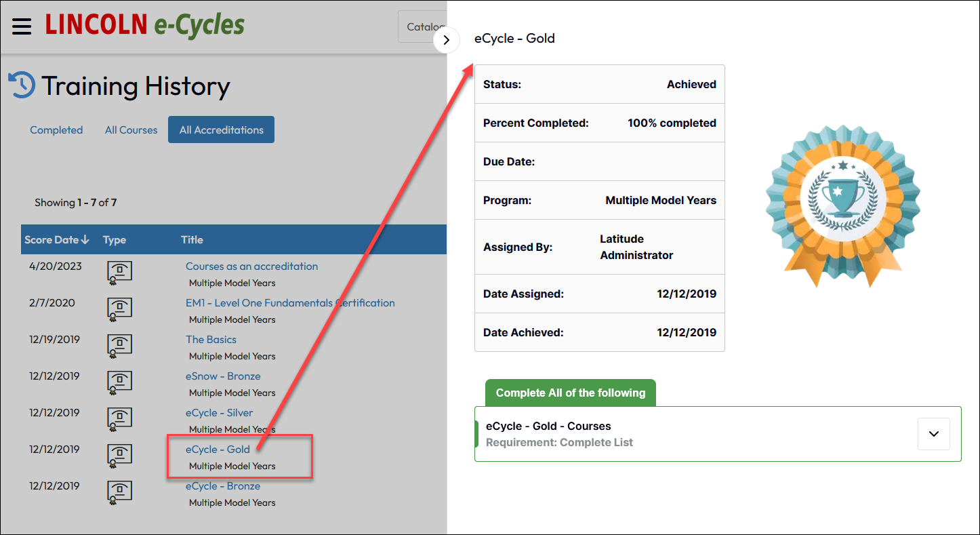Image resolution: width=980 pixels, height=535 pixels.
Task: Click the Achieved status value
Action: pos(691,84)
